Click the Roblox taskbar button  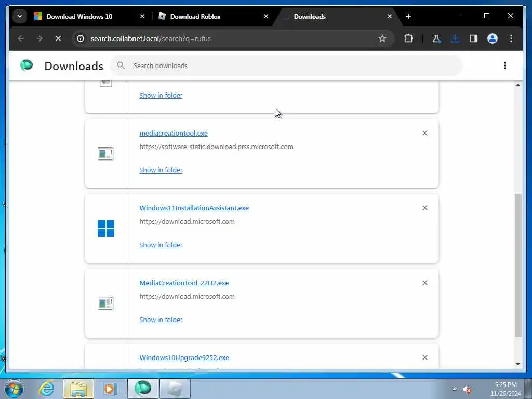click(x=175, y=389)
